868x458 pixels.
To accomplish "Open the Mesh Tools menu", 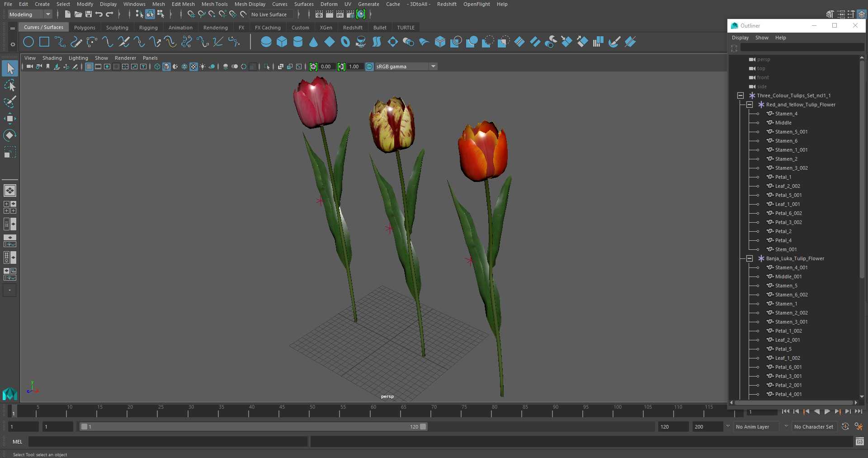I will pyautogui.click(x=215, y=4).
